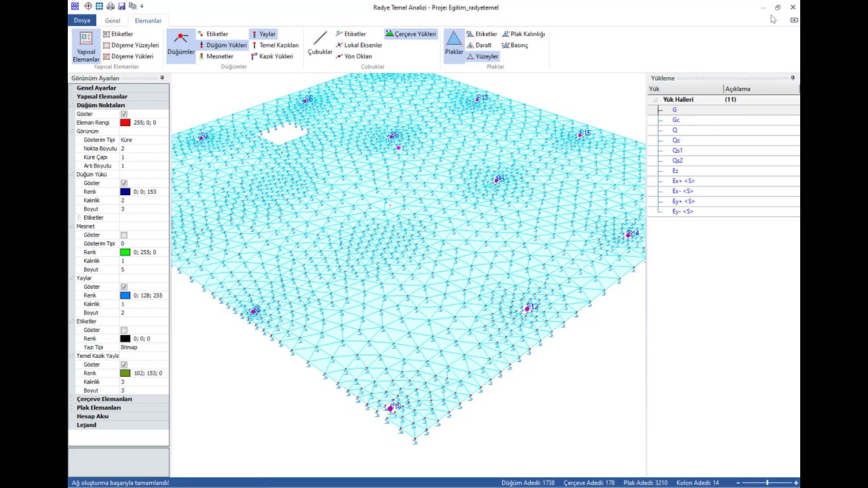Toggle Yaylar display in ribbon
Image resolution: width=868 pixels, height=488 pixels.
point(263,34)
